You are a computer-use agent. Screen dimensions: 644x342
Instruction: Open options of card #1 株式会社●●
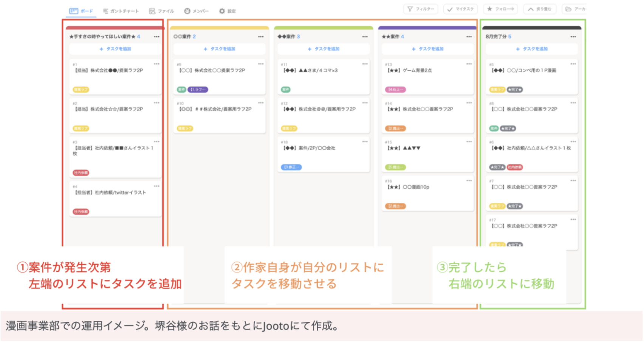(156, 64)
